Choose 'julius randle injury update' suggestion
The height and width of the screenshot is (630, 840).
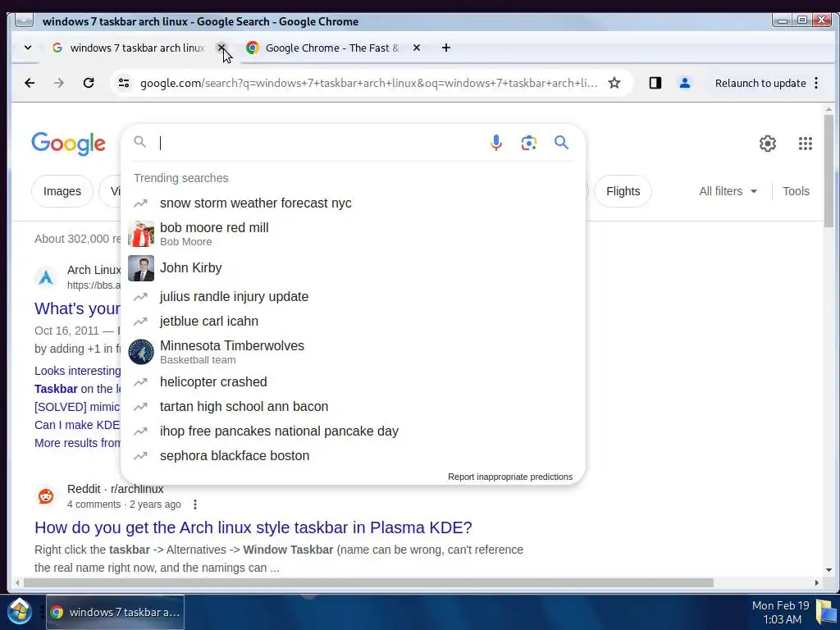[x=353, y=296]
